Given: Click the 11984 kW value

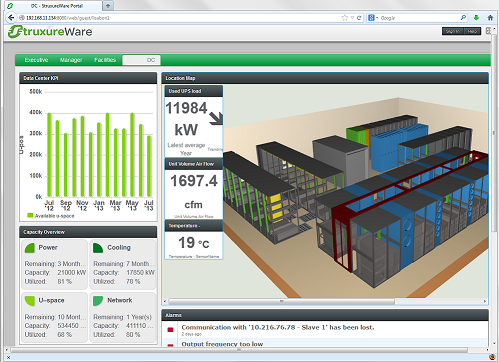Looking at the screenshot, I should 186,119.
